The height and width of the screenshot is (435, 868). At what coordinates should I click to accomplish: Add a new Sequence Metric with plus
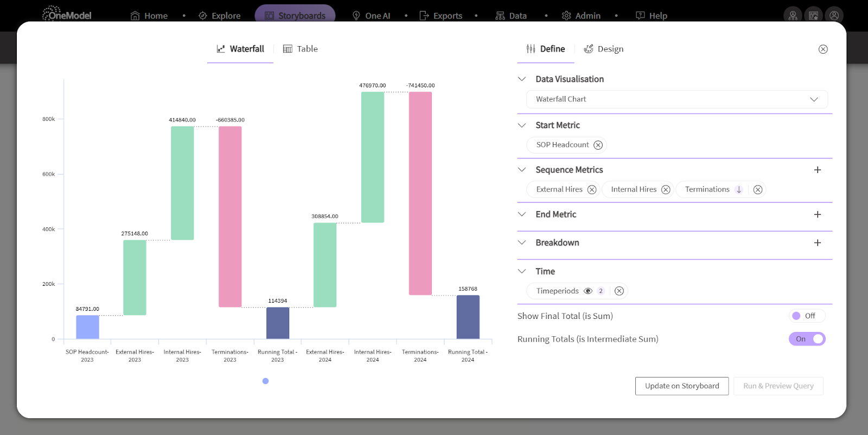[x=818, y=170]
